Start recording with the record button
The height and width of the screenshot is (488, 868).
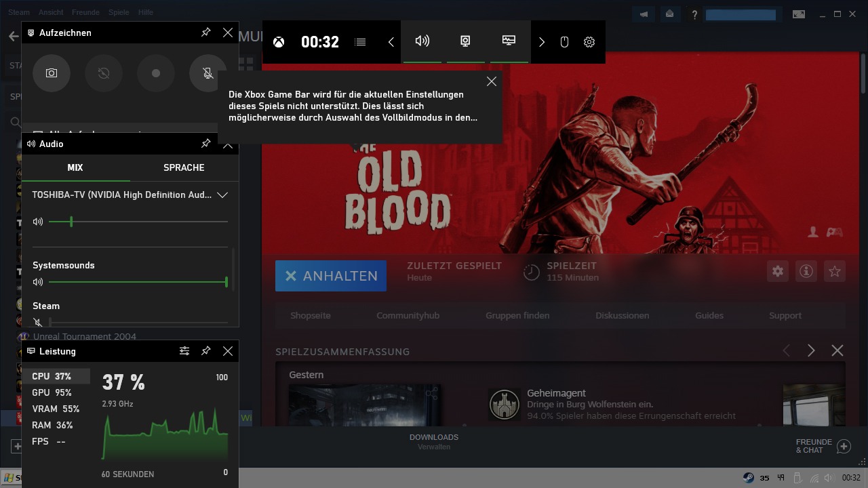tap(156, 73)
